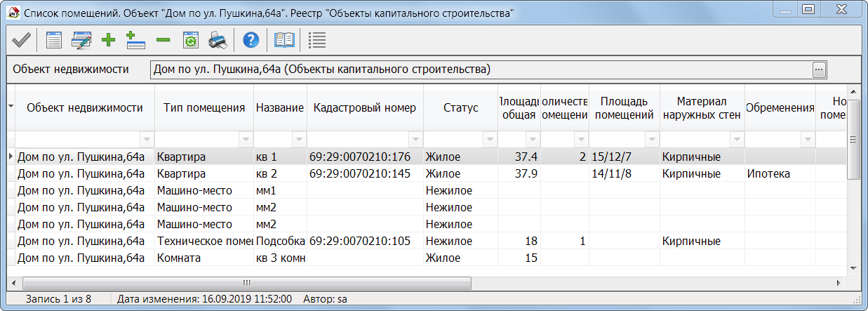Add a new record with green plus
Viewport: 868px width, 311px height.
pos(108,40)
